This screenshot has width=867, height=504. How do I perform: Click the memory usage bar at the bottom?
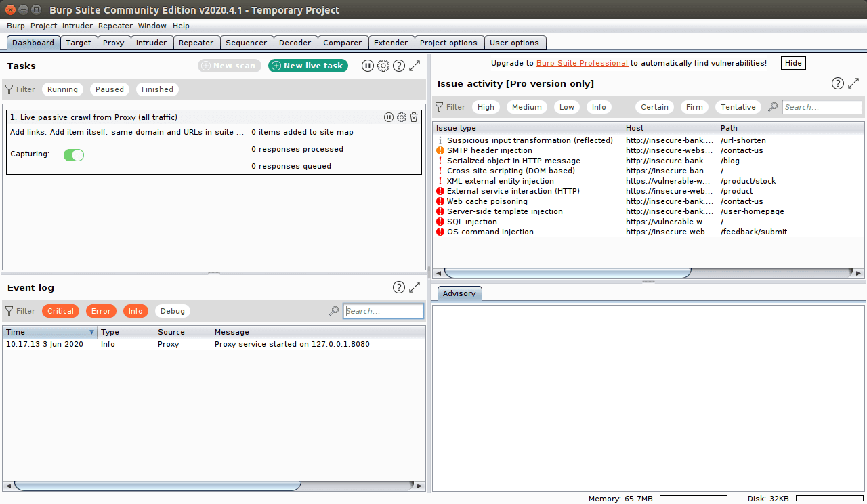[692, 499]
